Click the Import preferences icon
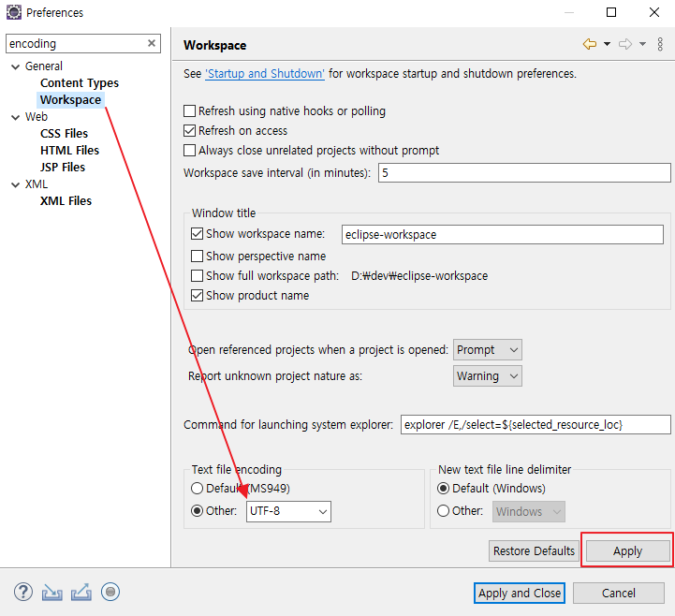 point(52,593)
